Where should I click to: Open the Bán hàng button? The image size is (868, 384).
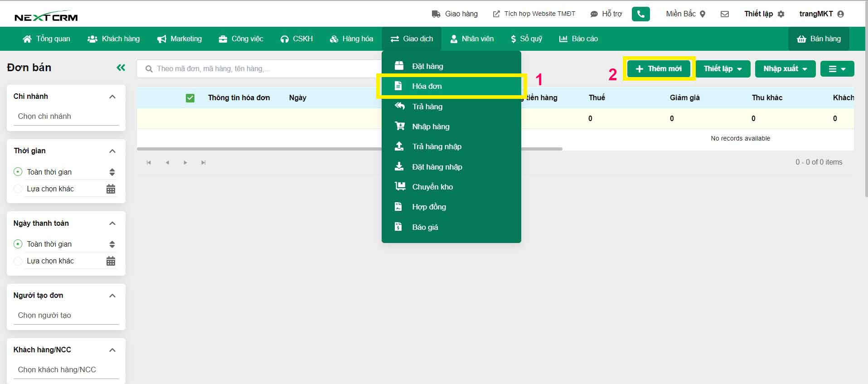pyautogui.click(x=819, y=39)
